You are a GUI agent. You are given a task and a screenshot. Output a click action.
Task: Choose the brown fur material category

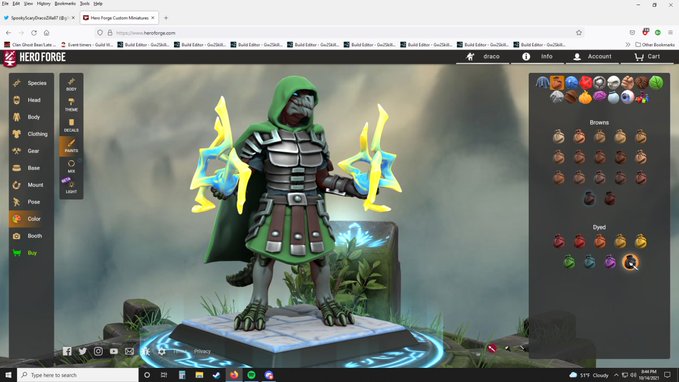click(x=642, y=82)
